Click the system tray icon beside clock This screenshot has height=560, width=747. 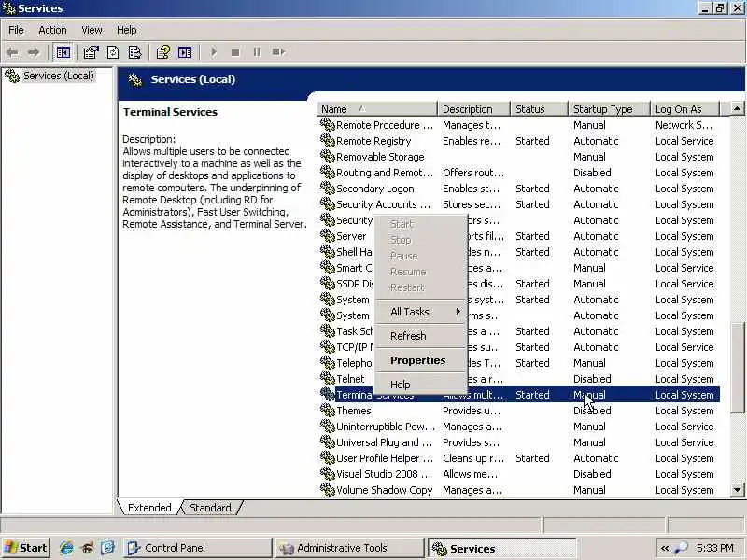[682, 548]
